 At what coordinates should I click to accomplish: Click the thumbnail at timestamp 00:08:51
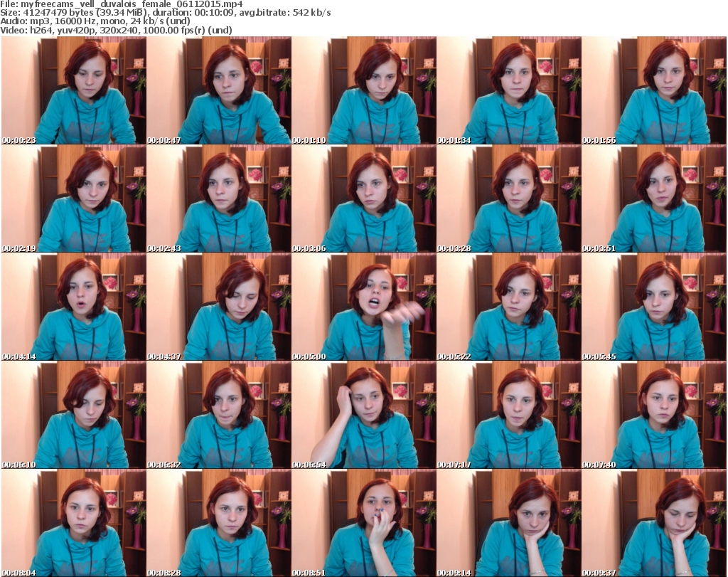(x=363, y=523)
